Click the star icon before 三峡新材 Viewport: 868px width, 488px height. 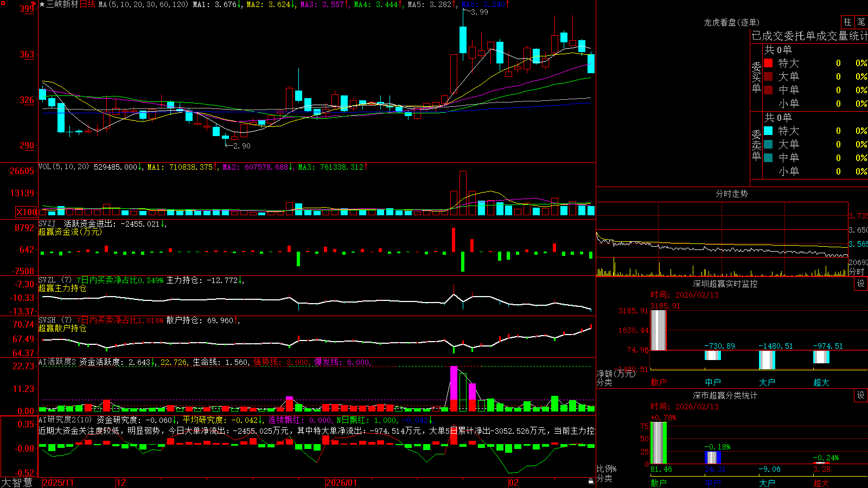click(x=42, y=4)
